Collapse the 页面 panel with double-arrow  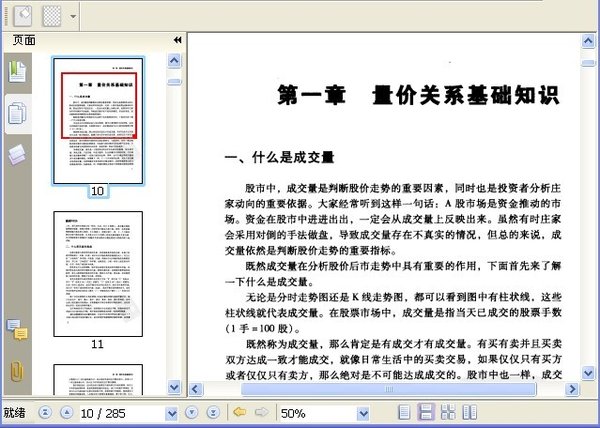tap(178, 40)
